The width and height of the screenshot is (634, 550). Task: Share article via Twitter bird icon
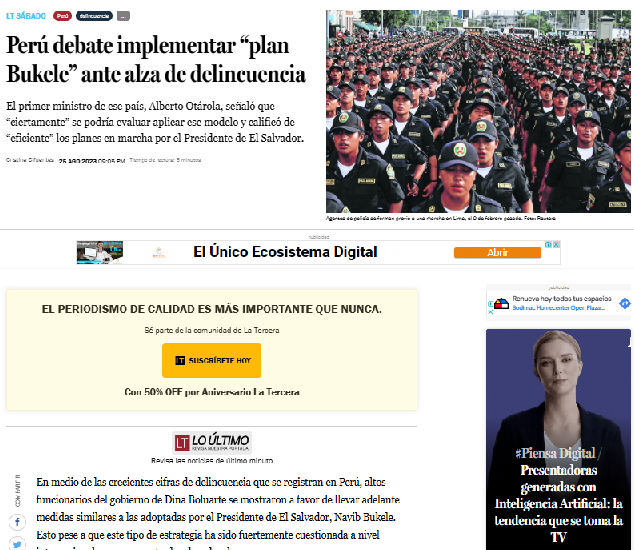coord(17,544)
